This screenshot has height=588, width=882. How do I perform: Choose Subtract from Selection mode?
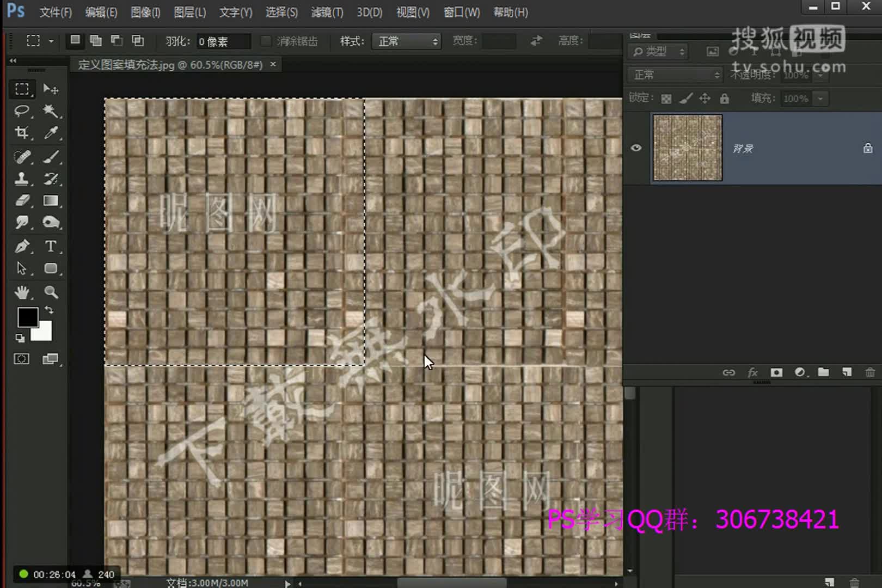coord(117,40)
